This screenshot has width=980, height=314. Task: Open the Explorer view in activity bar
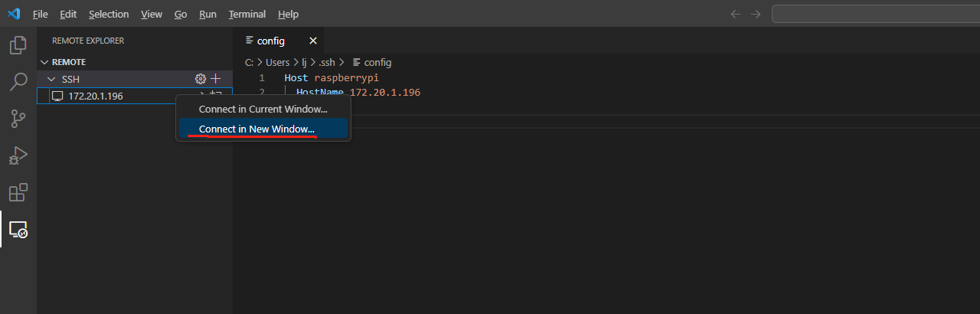pyautogui.click(x=18, y=46)
